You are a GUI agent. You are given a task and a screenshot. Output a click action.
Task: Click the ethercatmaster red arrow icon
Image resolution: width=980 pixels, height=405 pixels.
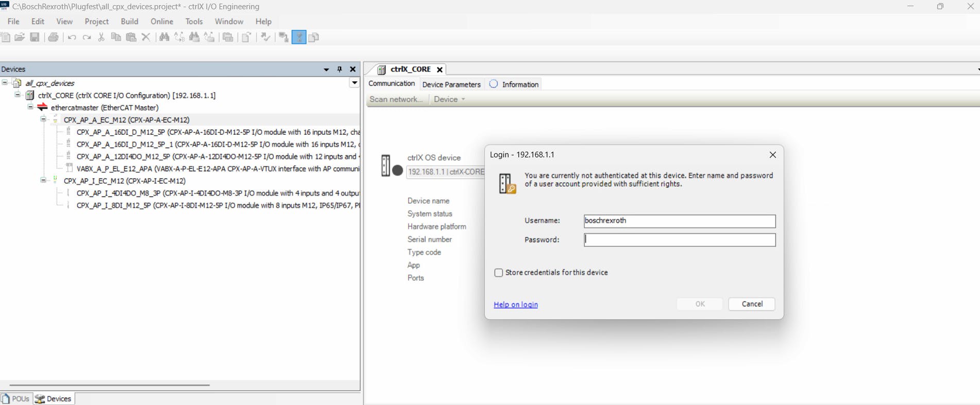coord(42,108)
